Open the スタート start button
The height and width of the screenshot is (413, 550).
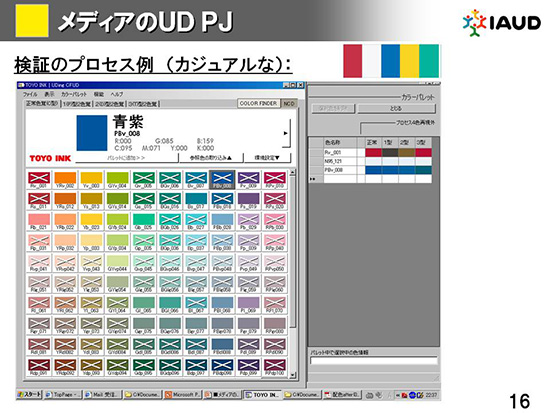tap(29, 395)
